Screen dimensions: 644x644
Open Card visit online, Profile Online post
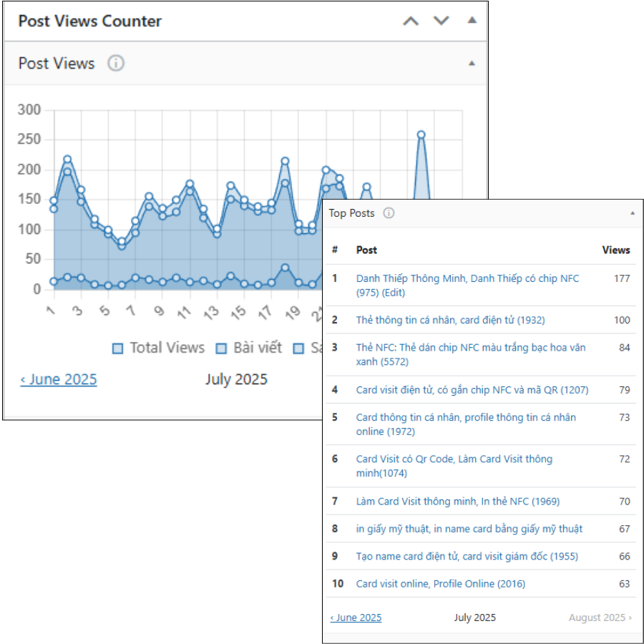(x=440, y=584)
